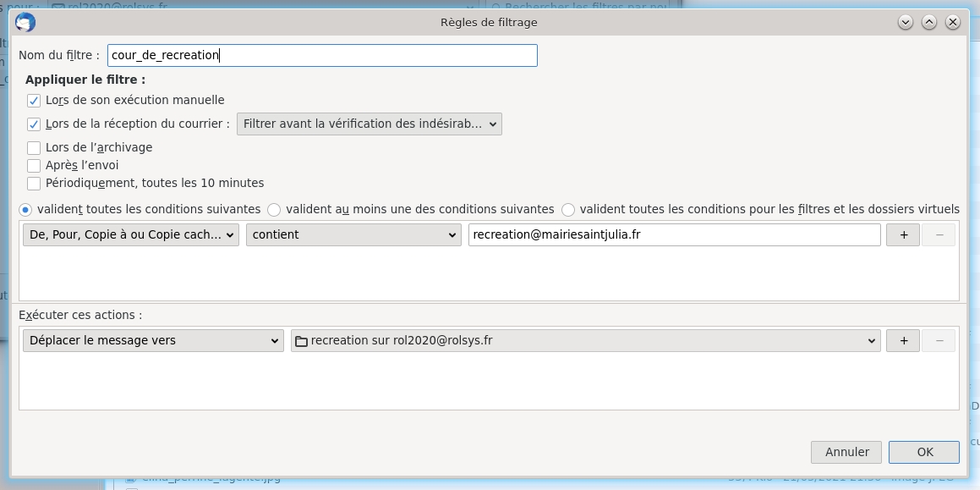The height and width of the screenshot is (490, 980).
Task: Select 'valident toutes les conditions suivantes' radio
Action: tap(25, 210)
